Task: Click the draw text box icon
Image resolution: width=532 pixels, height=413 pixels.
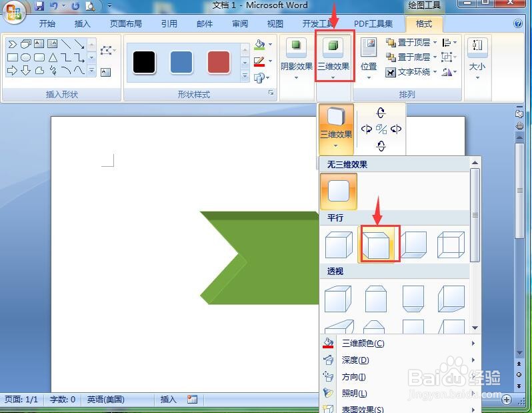Action: tap(105, 72)
